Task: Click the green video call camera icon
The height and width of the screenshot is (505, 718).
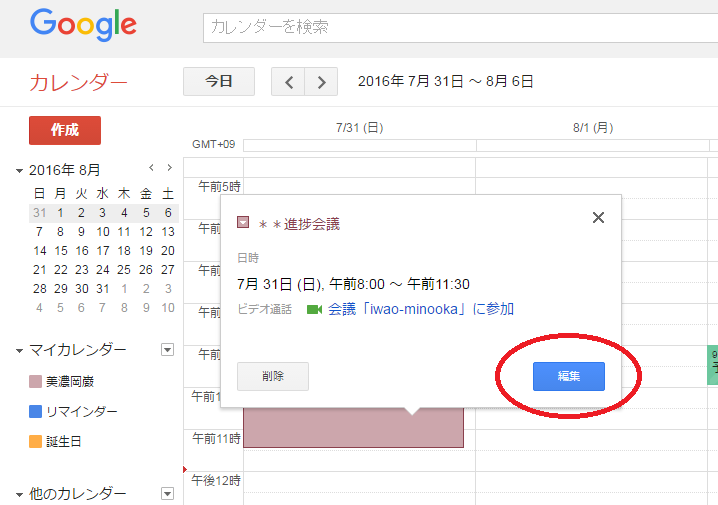Action: [314, 310]
